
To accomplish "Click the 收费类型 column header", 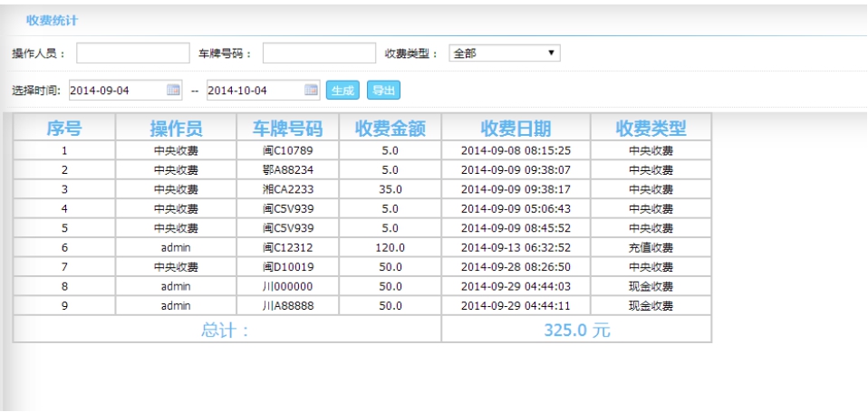I will click(651, 128).
